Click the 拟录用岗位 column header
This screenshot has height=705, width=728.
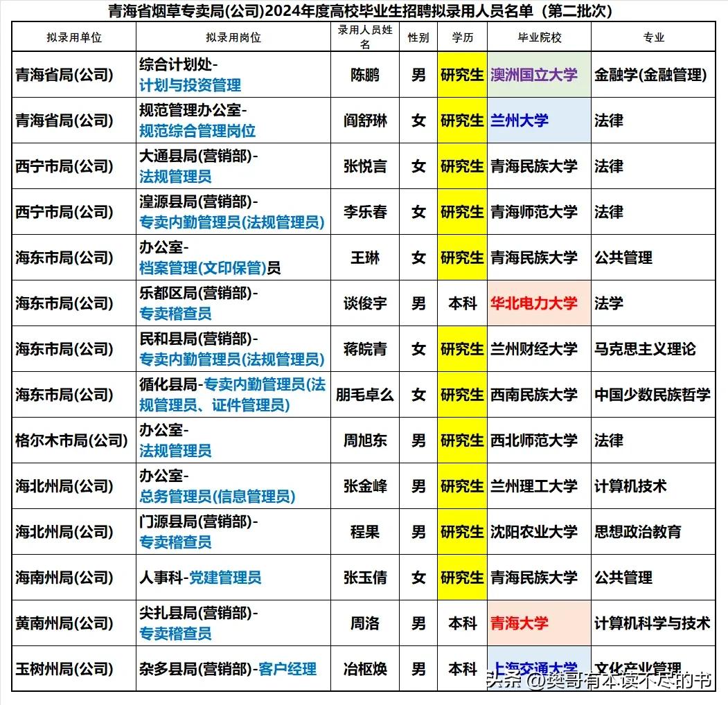coord(233,37)
